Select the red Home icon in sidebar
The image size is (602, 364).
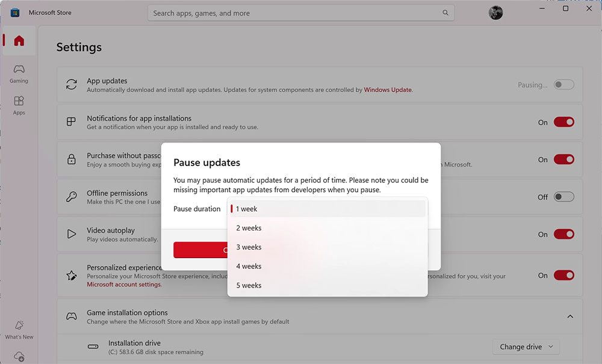[x=19, y=40]
